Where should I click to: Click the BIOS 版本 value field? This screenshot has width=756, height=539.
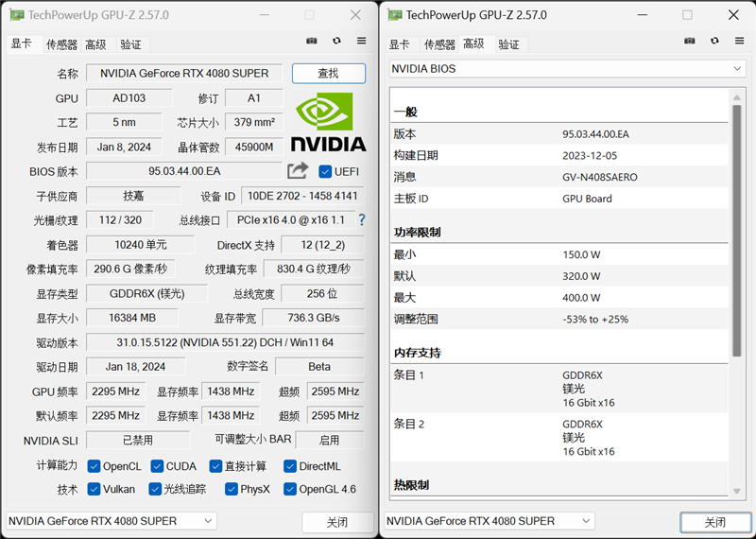tap(184, 171)
